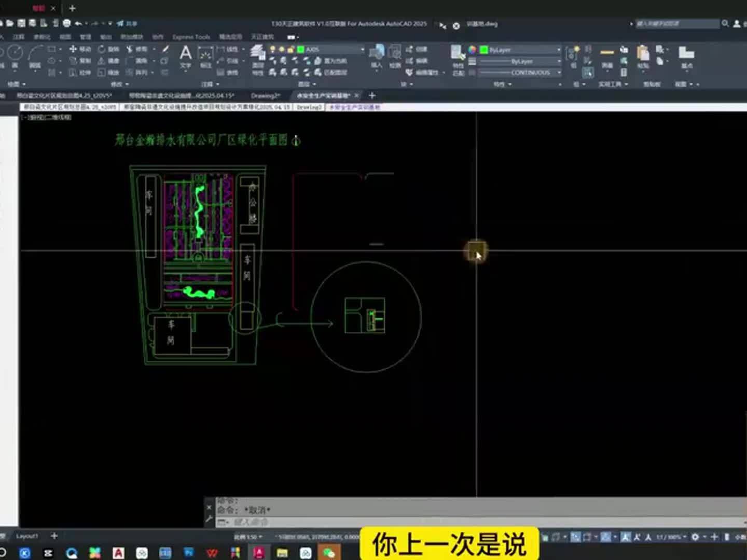Open the 图层特性 (Layer Properties) manager
Viewport: 747px width, 560px height.
click(x=258, y=54)
